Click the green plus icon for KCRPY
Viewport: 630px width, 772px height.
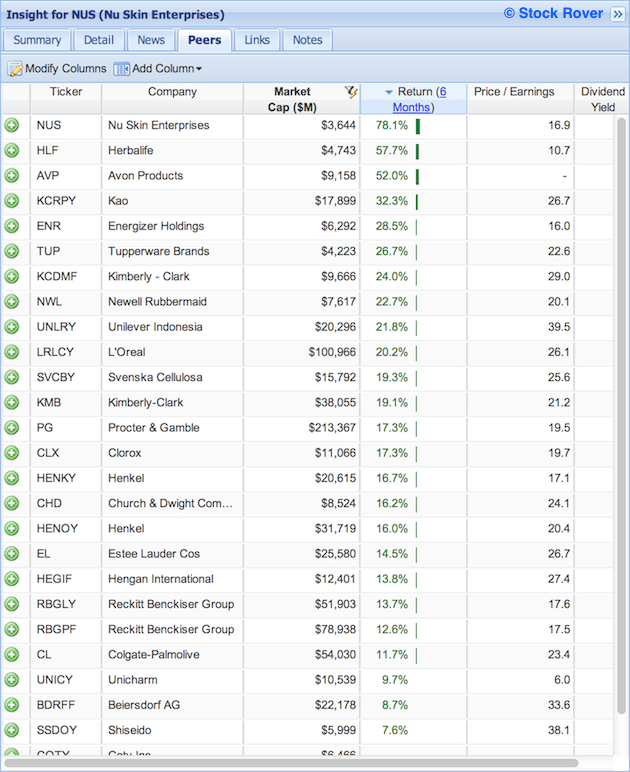(11, 201)
